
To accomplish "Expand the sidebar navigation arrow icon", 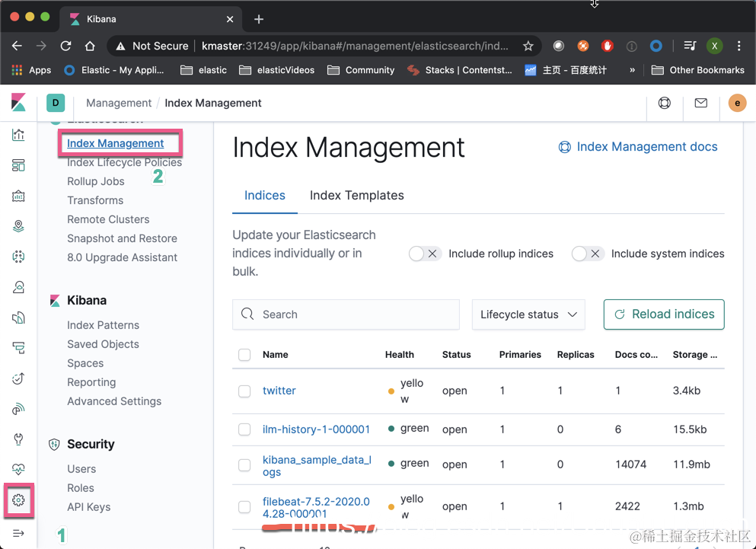I will (x=18, y=533).
